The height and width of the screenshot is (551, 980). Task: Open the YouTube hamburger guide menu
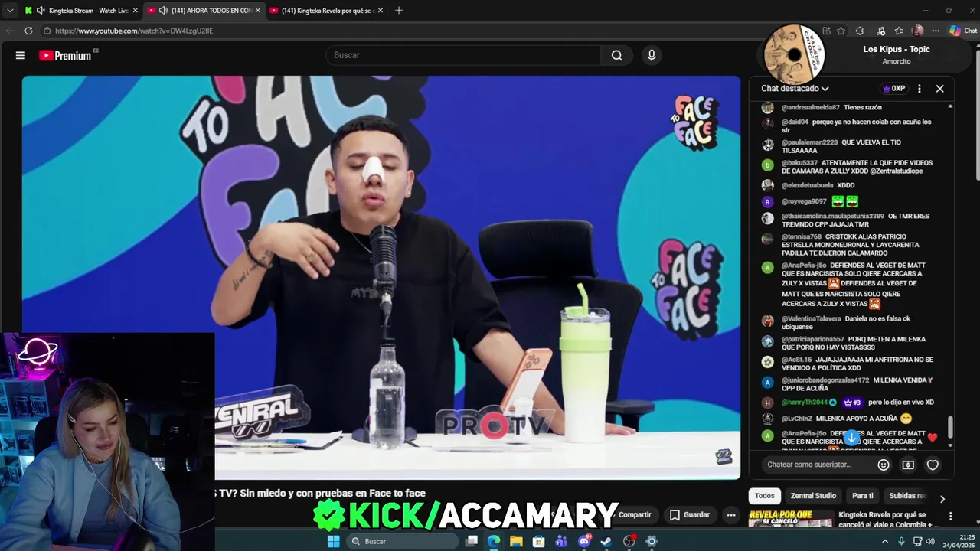click(x=21, y=55)
